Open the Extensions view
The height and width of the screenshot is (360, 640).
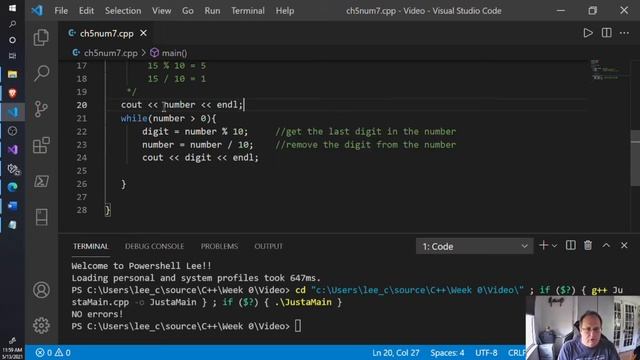[41, 145]
